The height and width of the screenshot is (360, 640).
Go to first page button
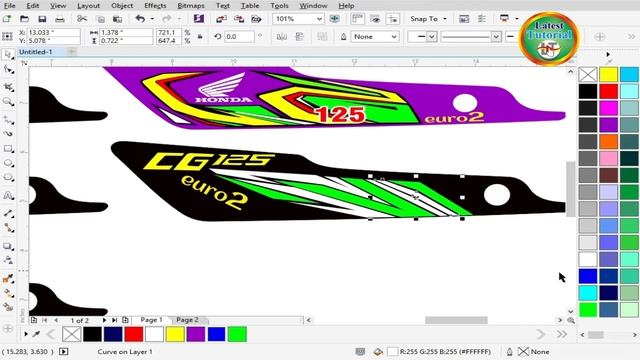(x=44, y=320)
